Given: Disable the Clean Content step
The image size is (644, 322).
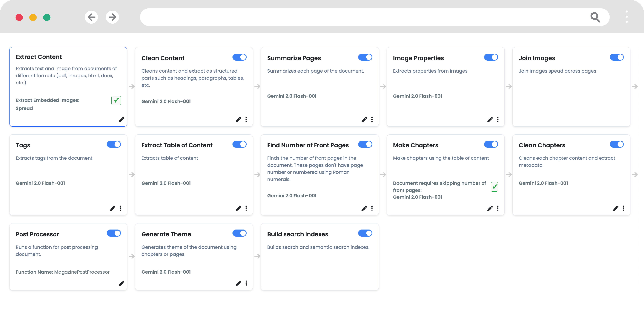Looking at the screenshot, I should coord(239,57).
